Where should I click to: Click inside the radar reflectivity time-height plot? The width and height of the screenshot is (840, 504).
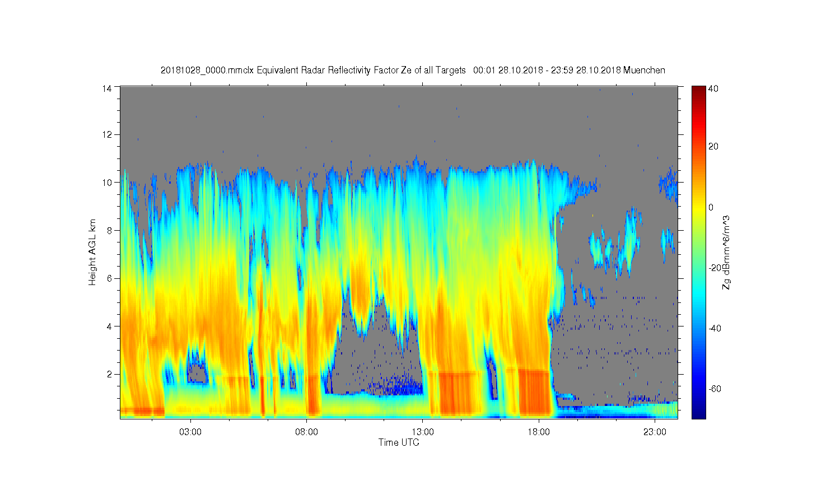coord(399,252)
